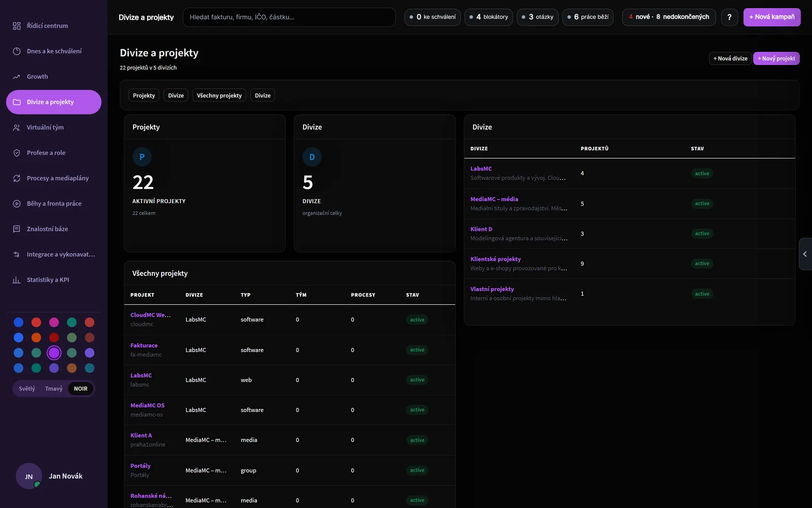Open the Klientské projekty division link
812x508 pixels.
coord(495,259)
